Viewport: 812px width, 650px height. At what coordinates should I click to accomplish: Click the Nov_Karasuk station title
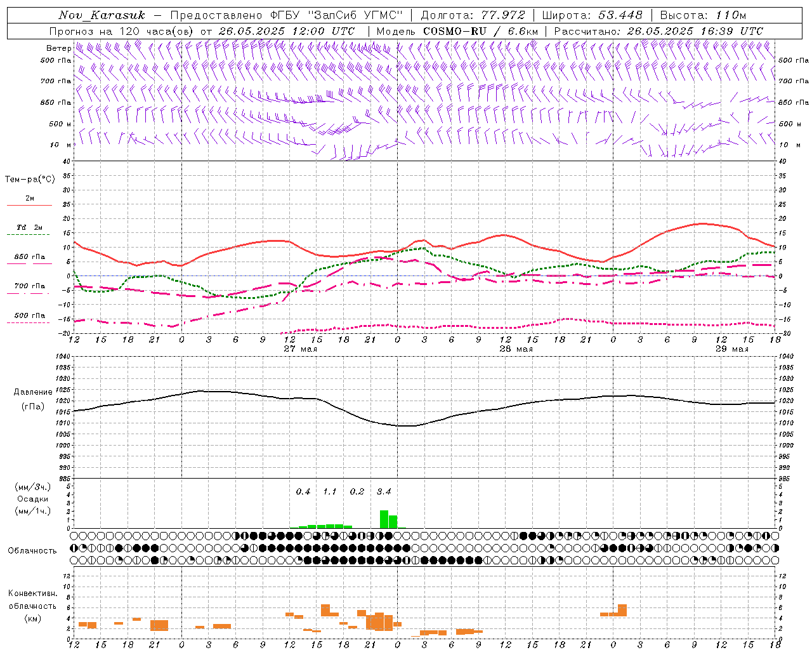click(x=101, y=15)
